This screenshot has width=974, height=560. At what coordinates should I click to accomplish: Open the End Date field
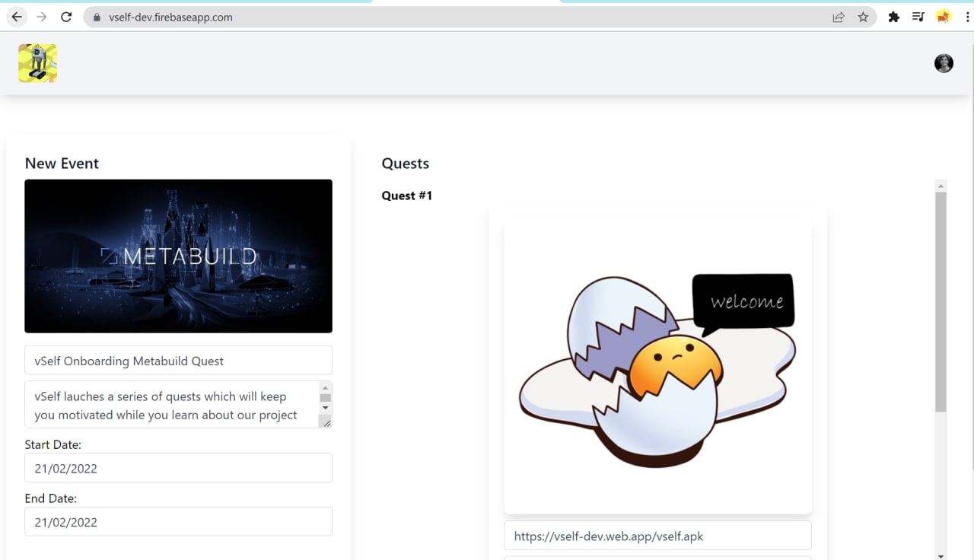coord(178,522)
